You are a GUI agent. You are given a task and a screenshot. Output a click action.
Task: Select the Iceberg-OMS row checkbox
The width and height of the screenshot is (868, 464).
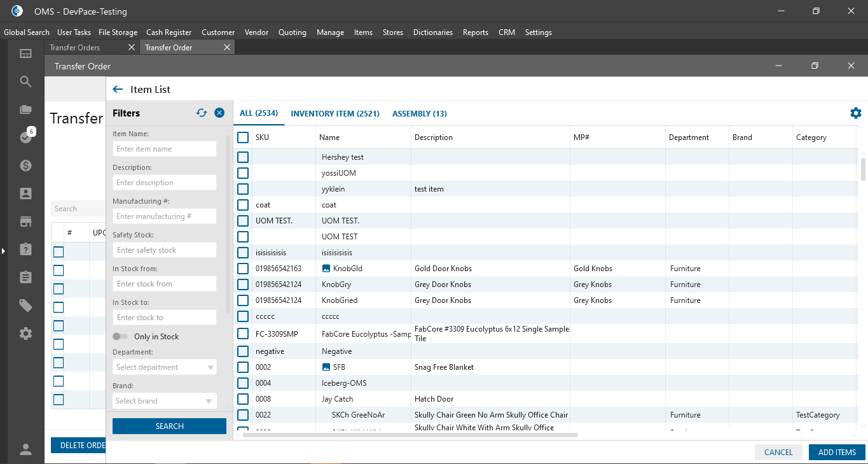click(x=243, y=383)
